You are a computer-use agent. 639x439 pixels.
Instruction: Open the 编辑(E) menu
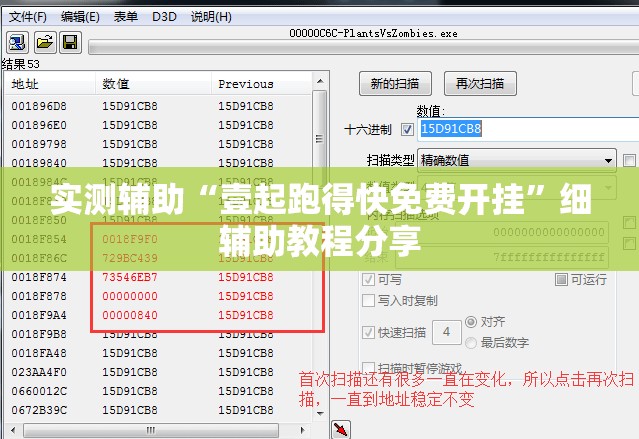click(80, 17)
